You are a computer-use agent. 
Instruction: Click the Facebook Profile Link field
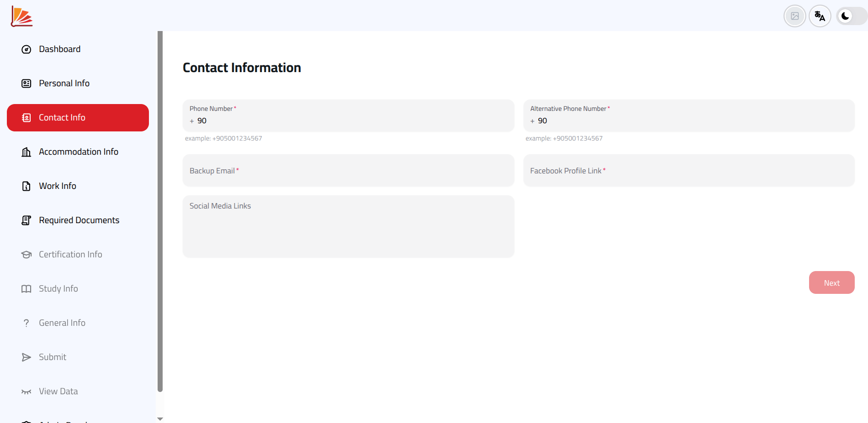click(x=688, y=171)
